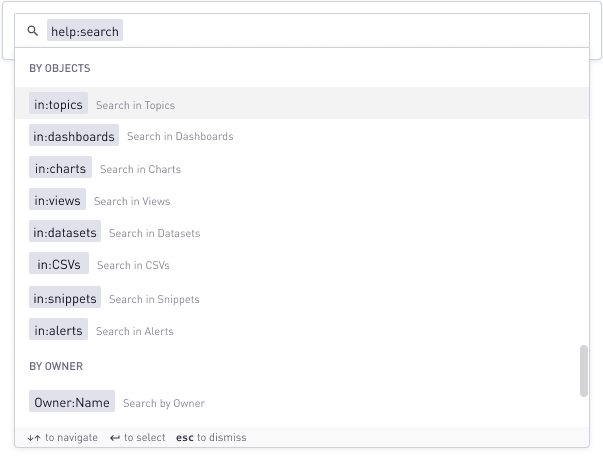Click the 'Search in Alerts' description
Image resolution: width=603 pixels, height=456 pixels.
click(135, 331)
